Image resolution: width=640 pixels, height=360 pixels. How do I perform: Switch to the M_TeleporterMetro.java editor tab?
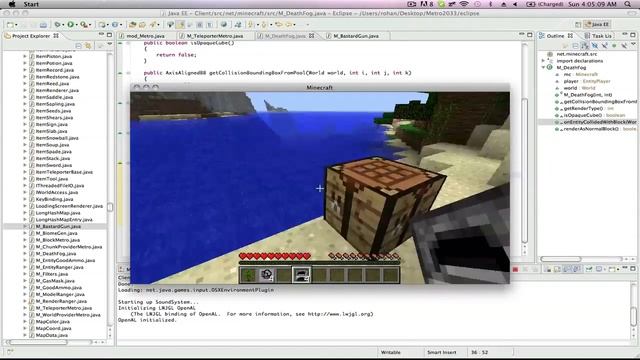pos(214,36)
